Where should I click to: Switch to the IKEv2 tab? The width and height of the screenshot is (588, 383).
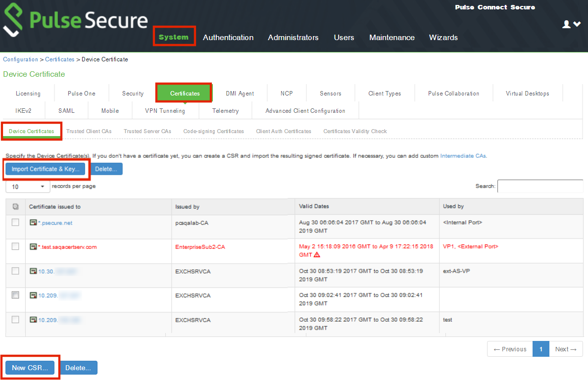[23, 110]
